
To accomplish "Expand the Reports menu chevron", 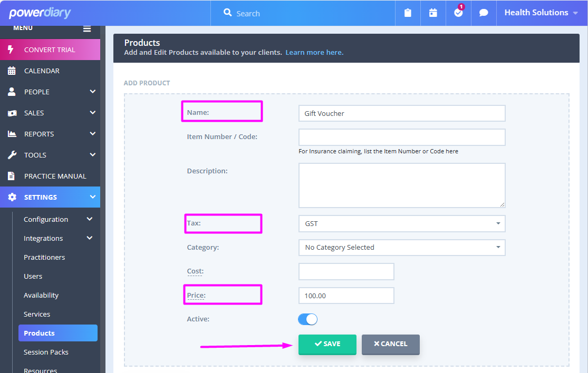I will [93, 133].
